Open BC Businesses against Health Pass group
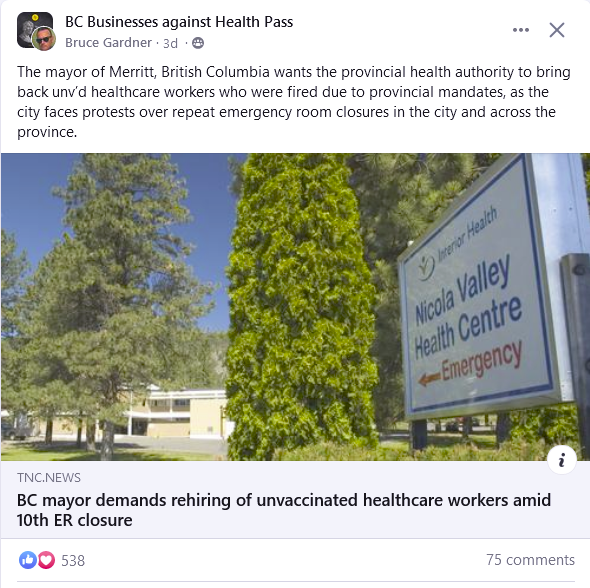Image resolution: width=590 pixels, height=588 pixels. tap(179, 22)
